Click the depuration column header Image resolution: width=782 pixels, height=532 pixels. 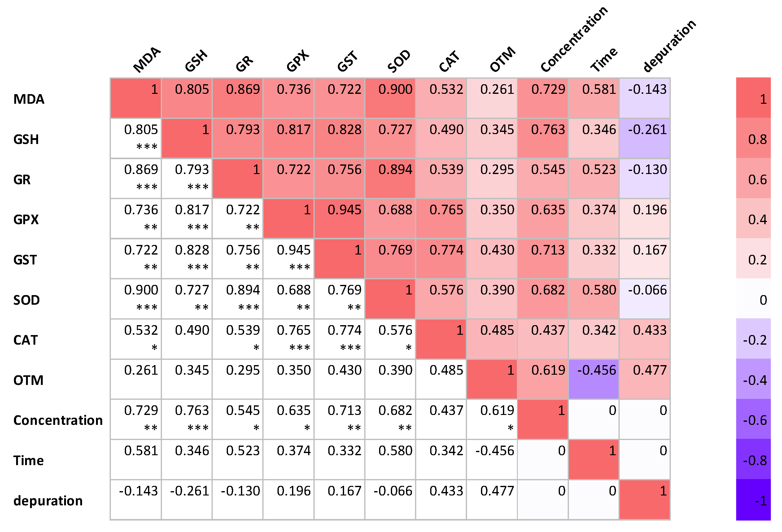click(669, 46)
